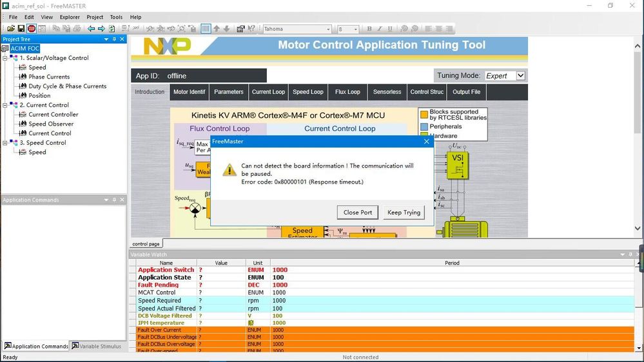Collapse the 3. Speed Control tree node

click(5, 143)
